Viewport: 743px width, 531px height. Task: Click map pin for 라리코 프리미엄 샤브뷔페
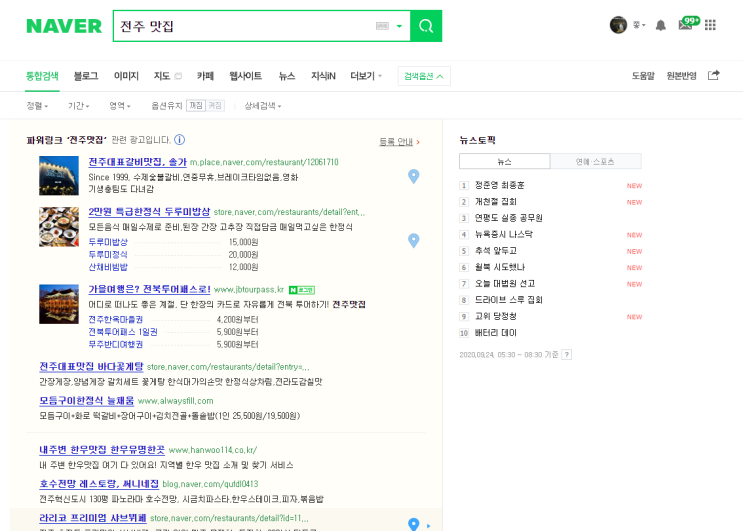click(414, 524)
